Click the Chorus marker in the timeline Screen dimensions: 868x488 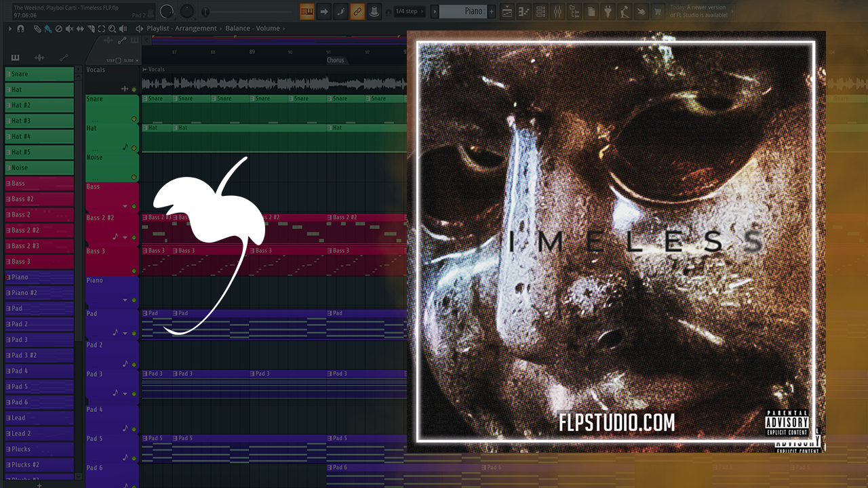[335, 60]
